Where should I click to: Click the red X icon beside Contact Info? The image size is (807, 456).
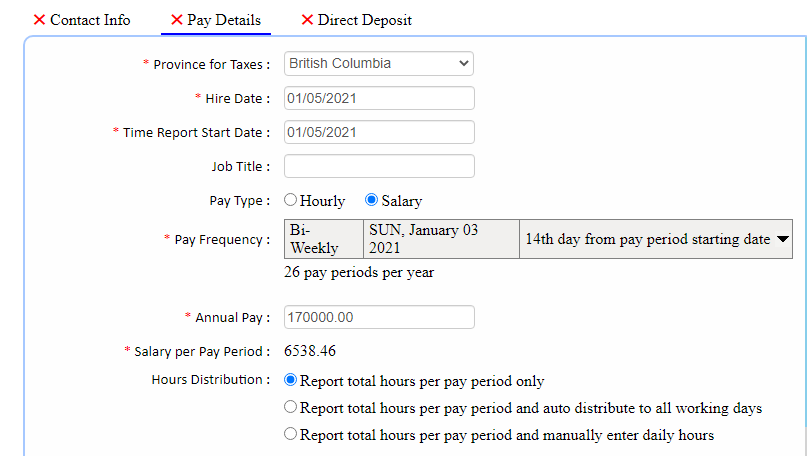point(39,20)
